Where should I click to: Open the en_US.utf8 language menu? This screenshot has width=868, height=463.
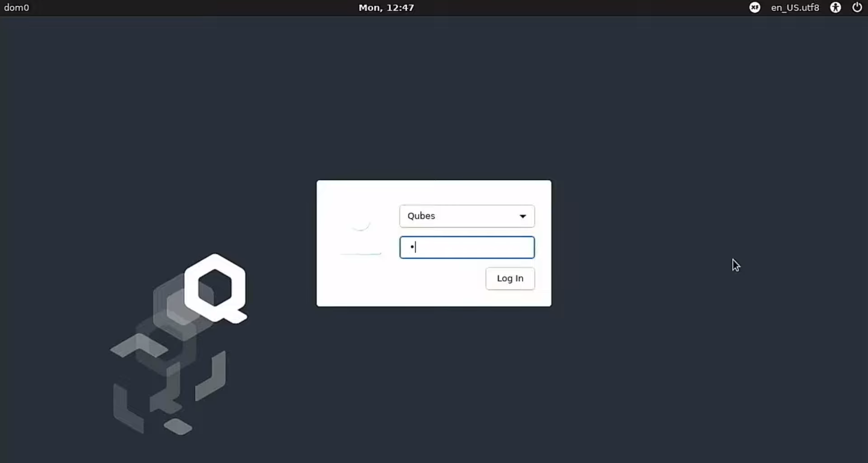(795, 8)
